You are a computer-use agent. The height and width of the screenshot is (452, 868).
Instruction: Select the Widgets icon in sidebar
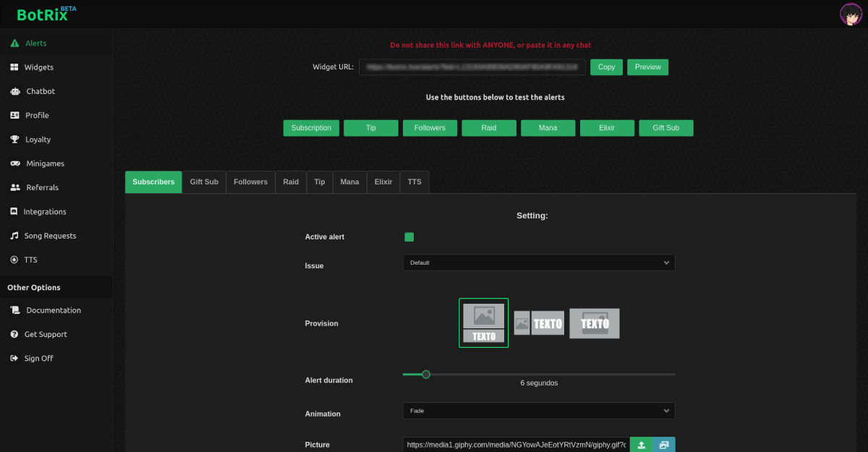coord(16,67)
